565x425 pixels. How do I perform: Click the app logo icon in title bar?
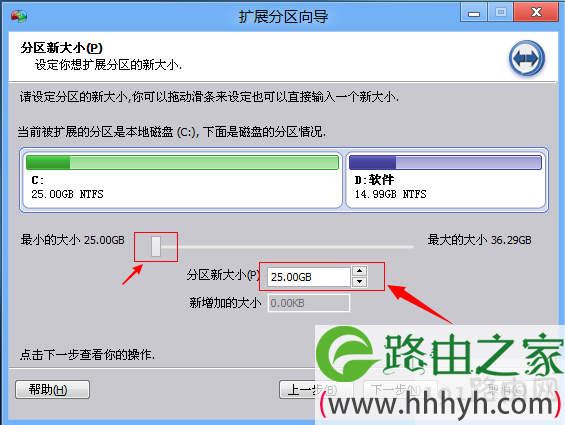(19, 16)
